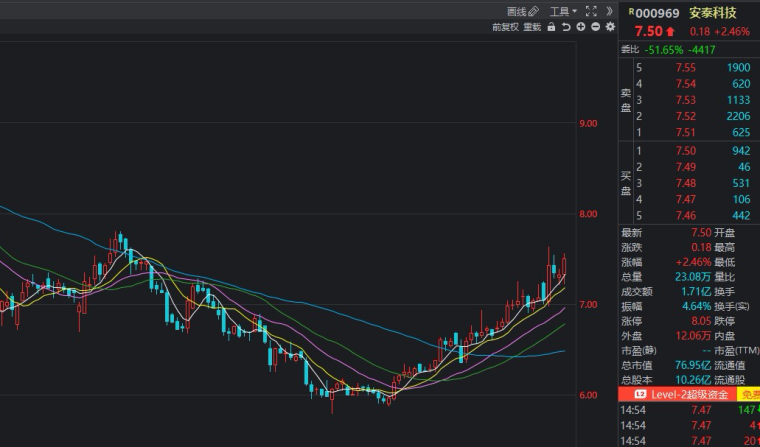Click stock code 000969
The height and width of the screenshot is (447, 760).
[657, 13]
